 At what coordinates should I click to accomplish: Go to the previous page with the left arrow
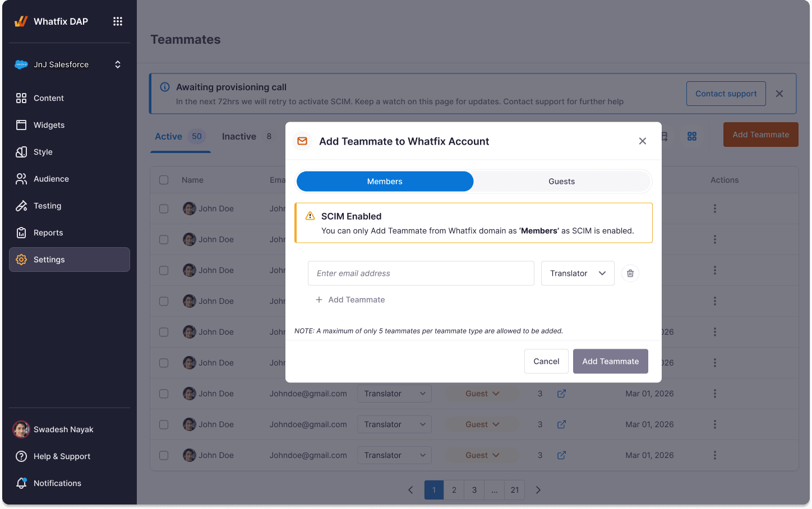pyautogui.click(x=410, y=490)
